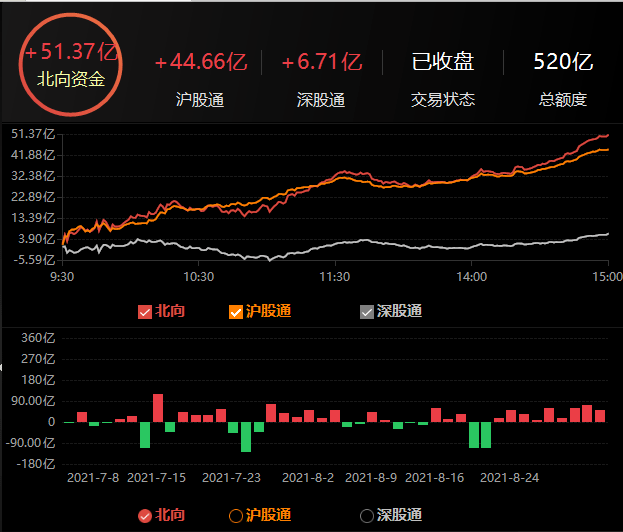Select the 深股通 radio button under bar chart
Image resolution: width=623 pixels, height=532 pixels.
[367, 516]
